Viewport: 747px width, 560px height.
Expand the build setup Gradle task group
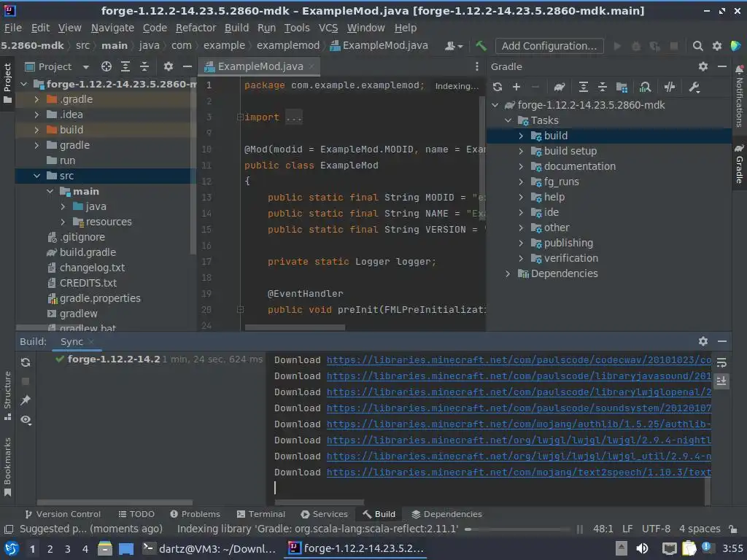tap(521, 151)
